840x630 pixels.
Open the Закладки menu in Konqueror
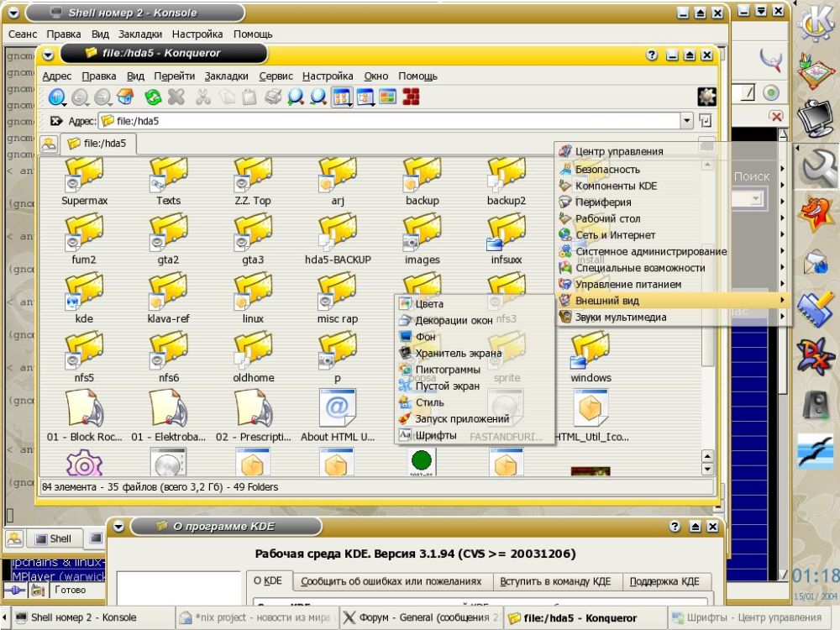(226, 76)
